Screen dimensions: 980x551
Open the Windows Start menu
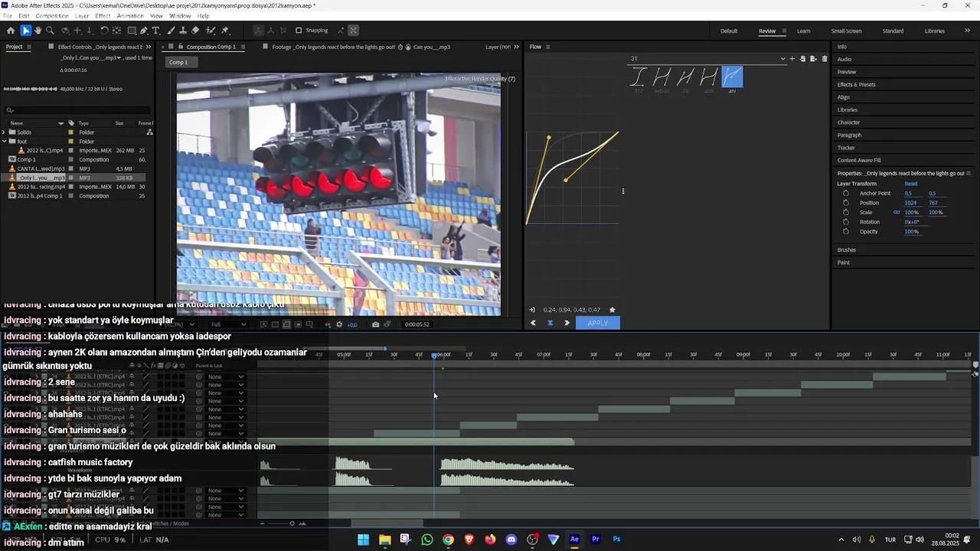[364, 540]
